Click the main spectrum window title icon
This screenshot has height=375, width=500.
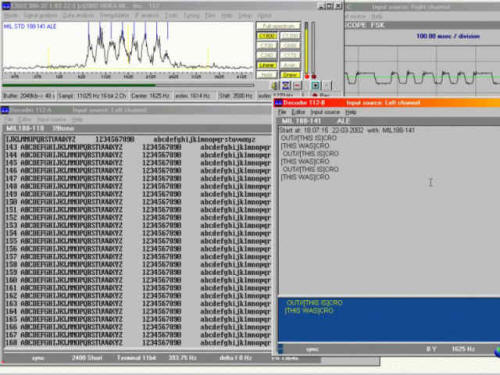click(x=6, y=6)
